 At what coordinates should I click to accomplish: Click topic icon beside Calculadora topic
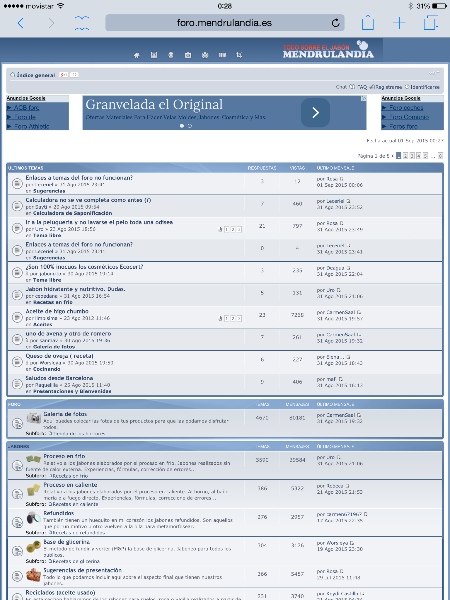pos(17,205)
